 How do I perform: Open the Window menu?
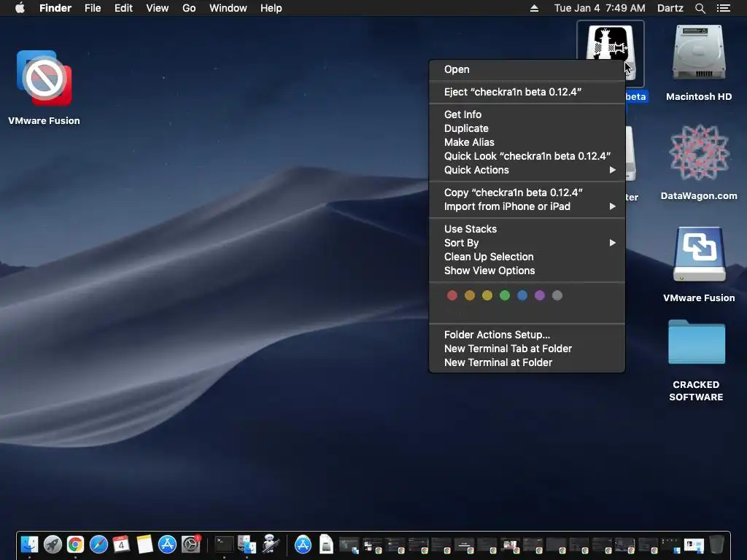pyautogui.click(x=228, y=8)
